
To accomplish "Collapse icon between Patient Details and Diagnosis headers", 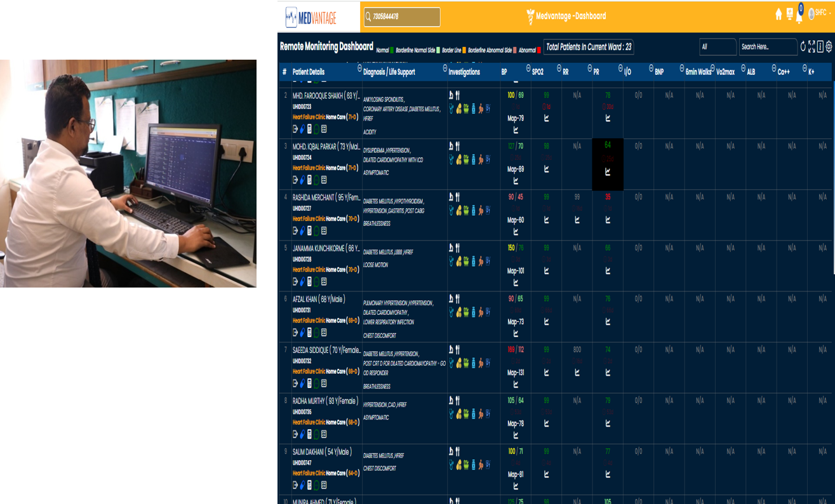I will 360,68.
